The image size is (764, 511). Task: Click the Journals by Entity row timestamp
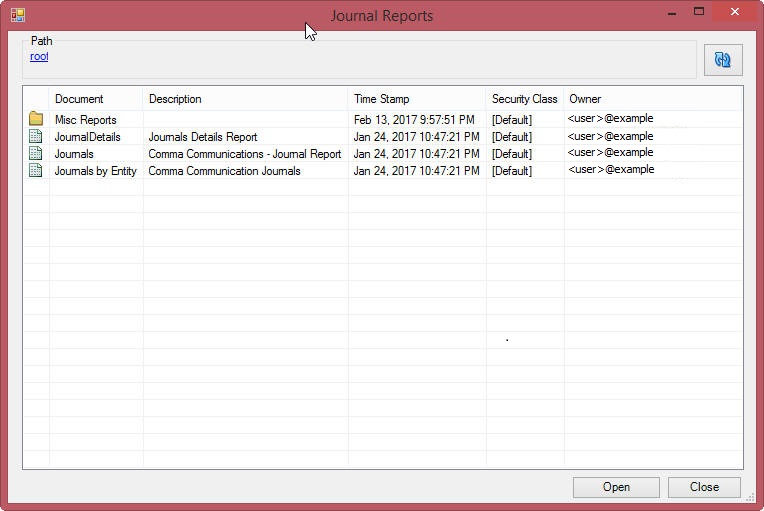pos(417,171)
